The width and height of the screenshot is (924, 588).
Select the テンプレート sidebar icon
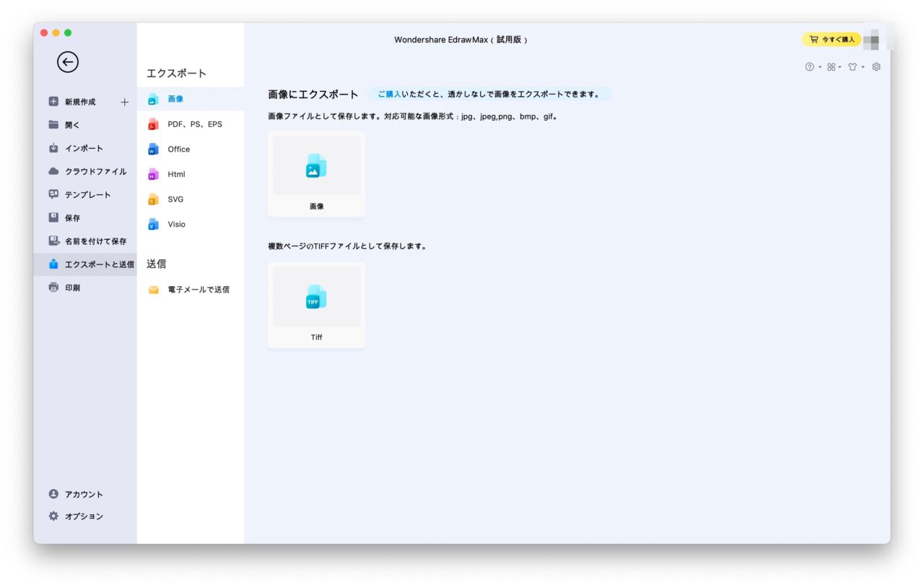point(53,194)
